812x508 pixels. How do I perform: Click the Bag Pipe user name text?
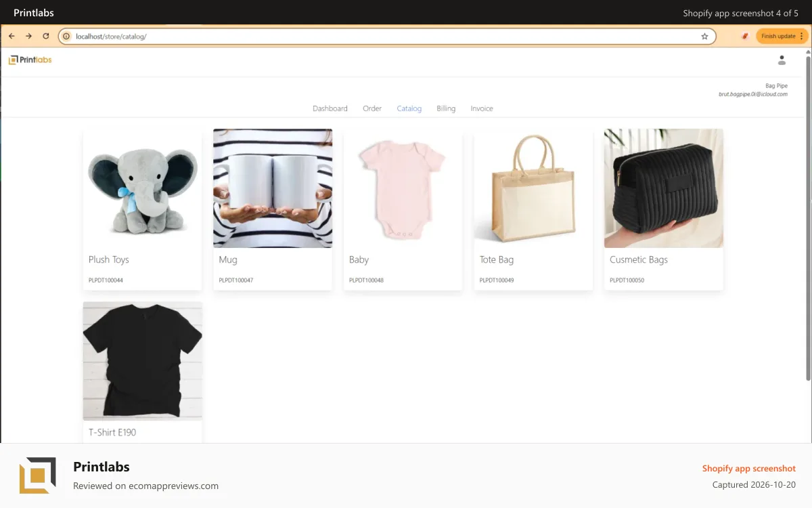[x=776, y=86]
